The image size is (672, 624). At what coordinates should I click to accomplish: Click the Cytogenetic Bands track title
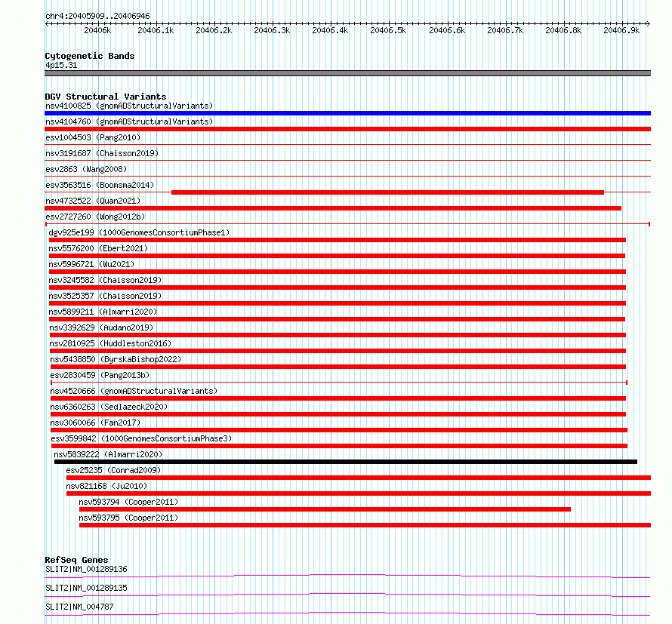tap(90, 56)
